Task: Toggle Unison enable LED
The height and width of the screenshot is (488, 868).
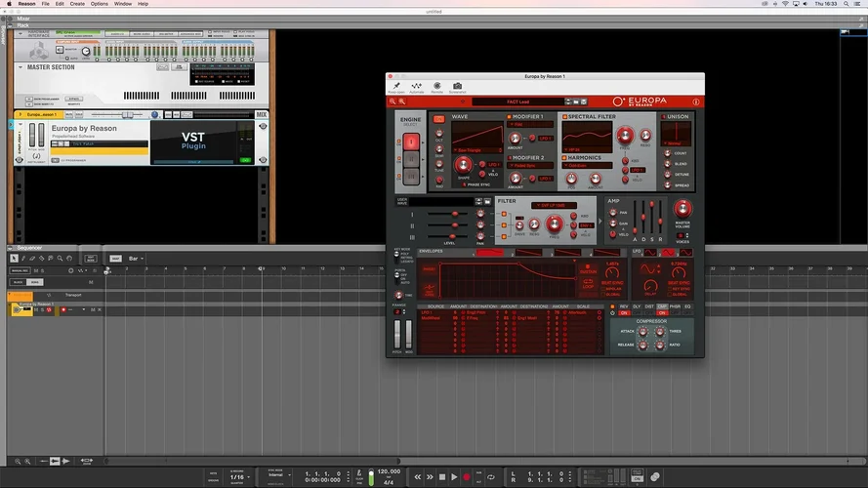Action: click(x=663, y=117)
